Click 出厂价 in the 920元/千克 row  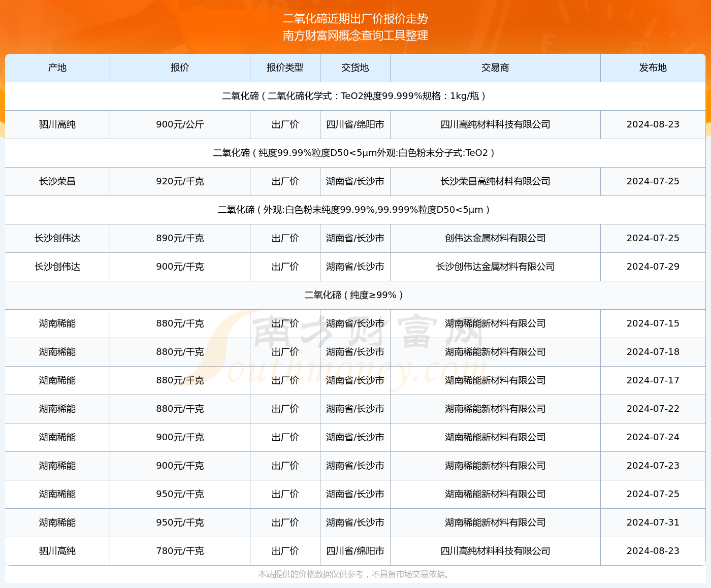(x=285, y=181)
